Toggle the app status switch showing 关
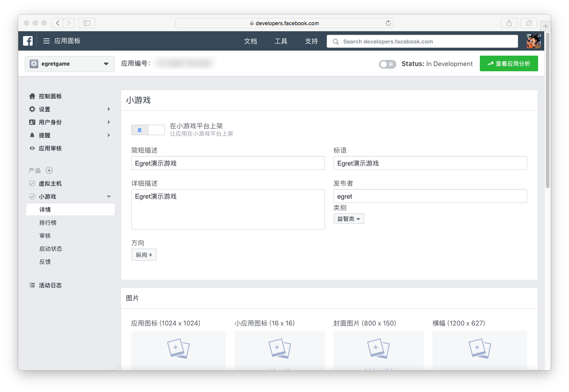Image resolution: width=569 pixels, height=392 pixels. (387, 64)
